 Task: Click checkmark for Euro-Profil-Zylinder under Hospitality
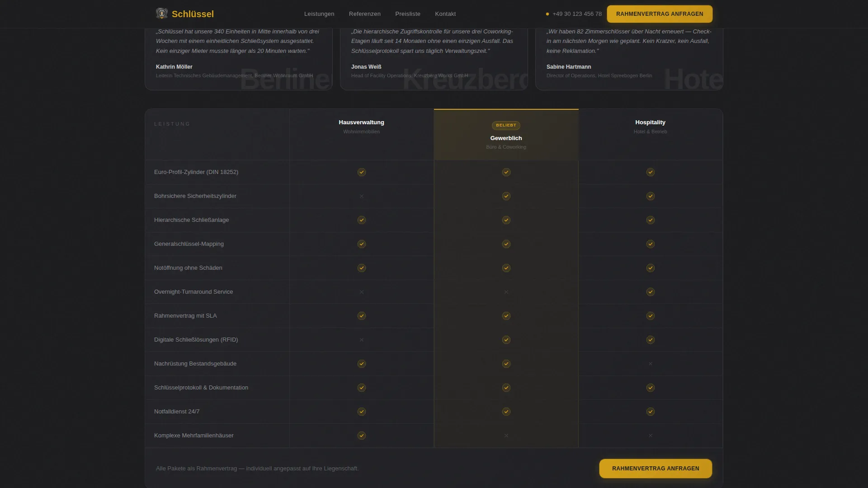pyautogui.click(x=651, y=172)
